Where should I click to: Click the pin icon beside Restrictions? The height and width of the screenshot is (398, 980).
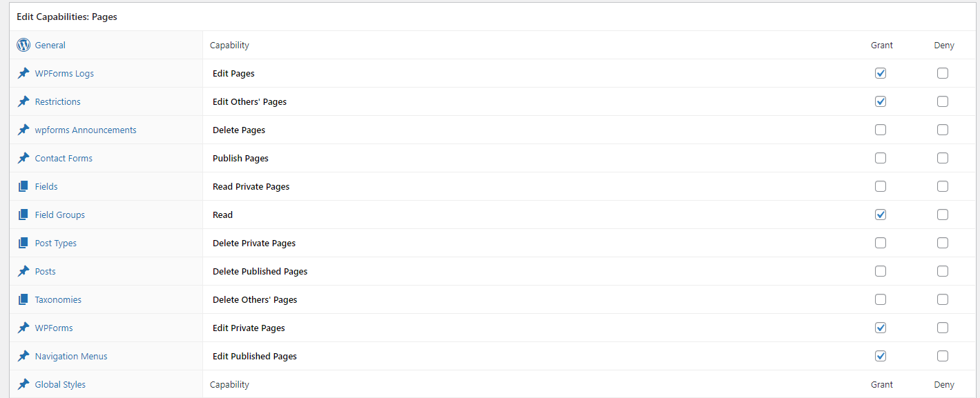click(23, 101)
